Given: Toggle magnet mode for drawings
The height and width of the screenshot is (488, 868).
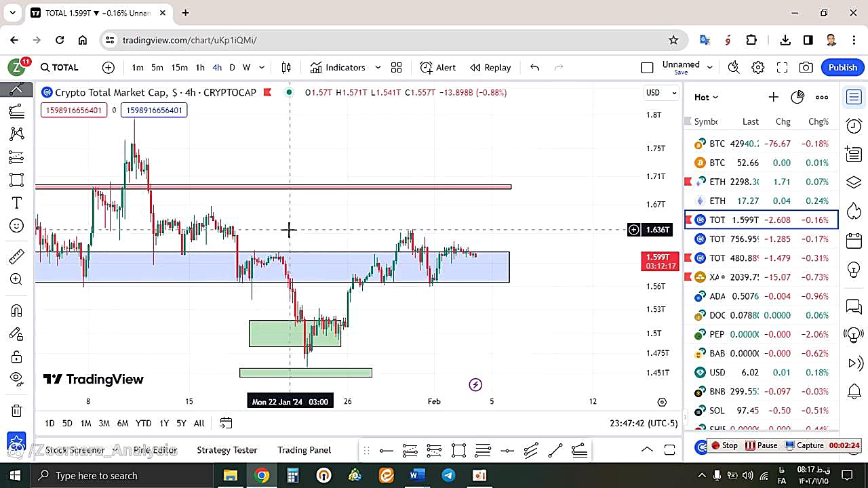Looking at the screenshot, I should (x=16, y=310).
